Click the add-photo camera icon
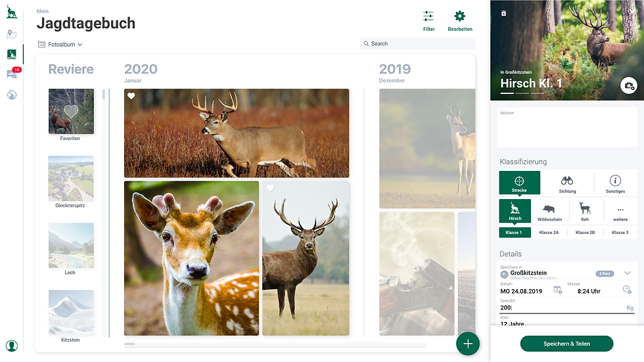The image size is (644, 362). [x=628, y=85]
